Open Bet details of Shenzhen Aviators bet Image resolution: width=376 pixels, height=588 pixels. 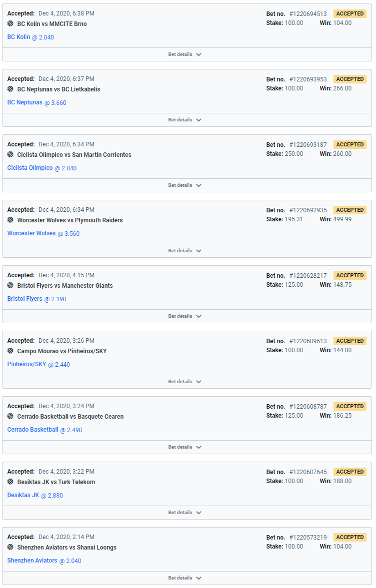(185, 578)
